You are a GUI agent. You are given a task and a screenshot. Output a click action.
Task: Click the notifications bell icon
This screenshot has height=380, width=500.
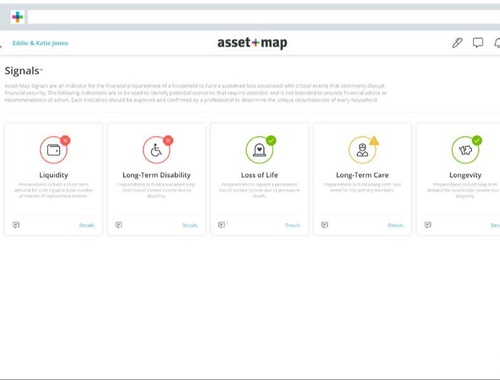(497, 43)
